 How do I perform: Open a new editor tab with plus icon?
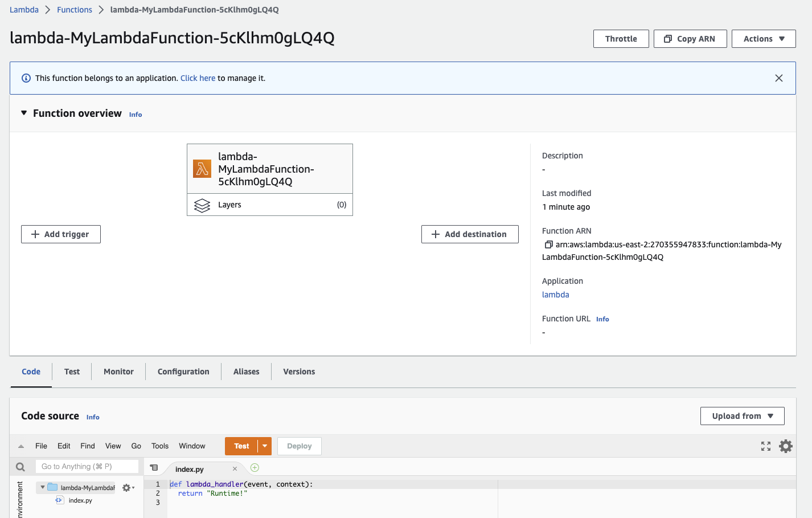point(255,468)
